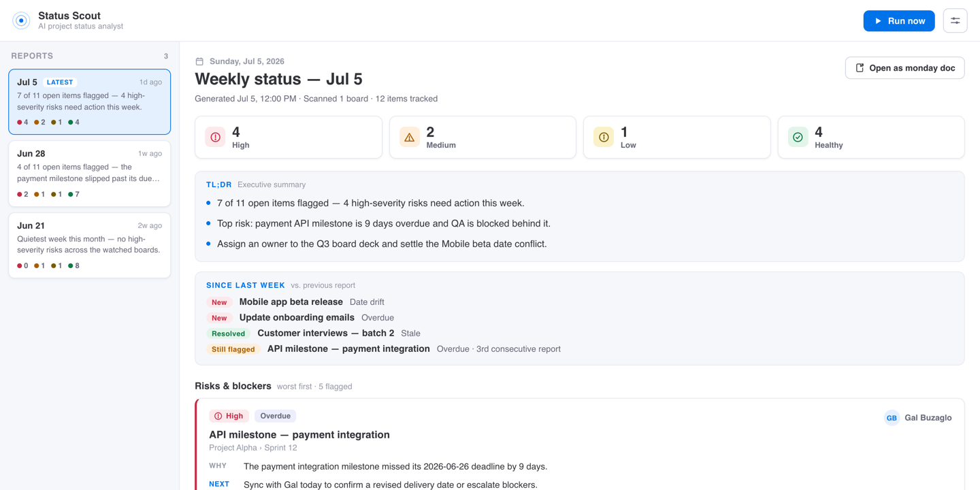Click the orange Medium warning triangle icon

(x=409, y=137)
